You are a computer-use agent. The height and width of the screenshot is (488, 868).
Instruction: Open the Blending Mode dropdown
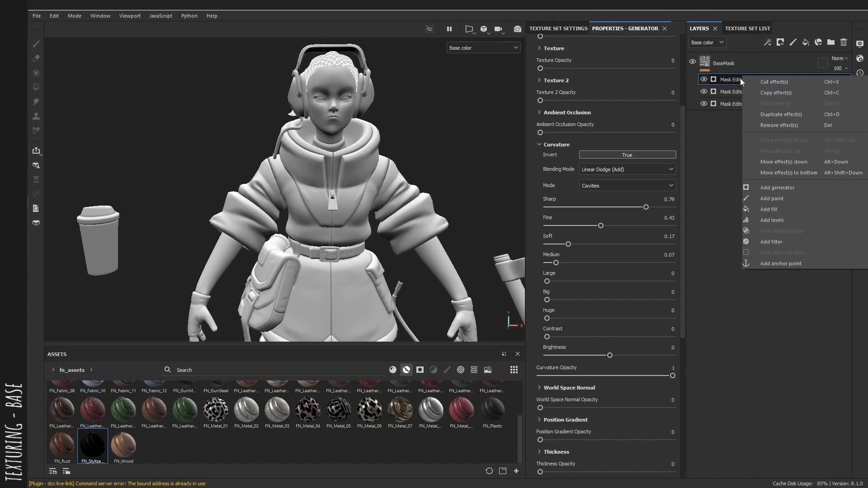coord(627,169)
